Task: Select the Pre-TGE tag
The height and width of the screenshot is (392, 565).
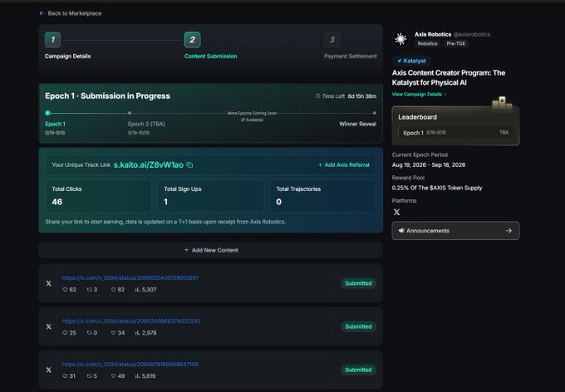Action: (x=456, y=43)
